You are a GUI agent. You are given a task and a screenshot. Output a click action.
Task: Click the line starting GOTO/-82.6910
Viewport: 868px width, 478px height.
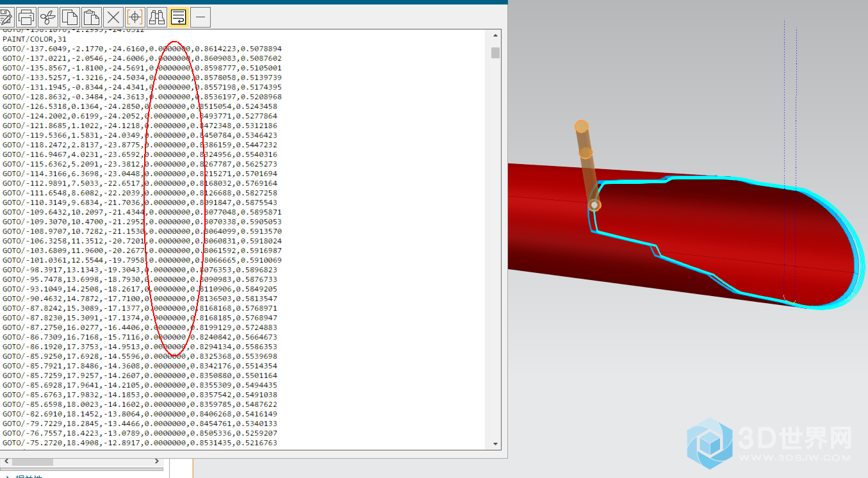coord(140,414)
